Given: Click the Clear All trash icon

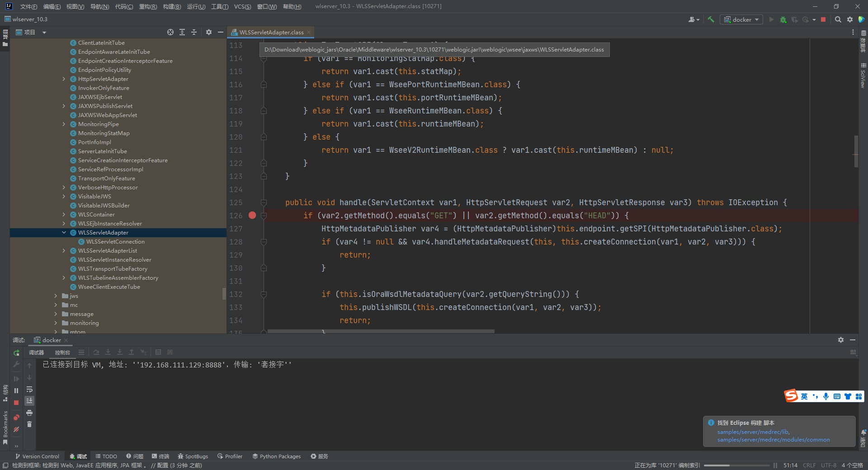Looking at the screenshot, I should point(29,424).
